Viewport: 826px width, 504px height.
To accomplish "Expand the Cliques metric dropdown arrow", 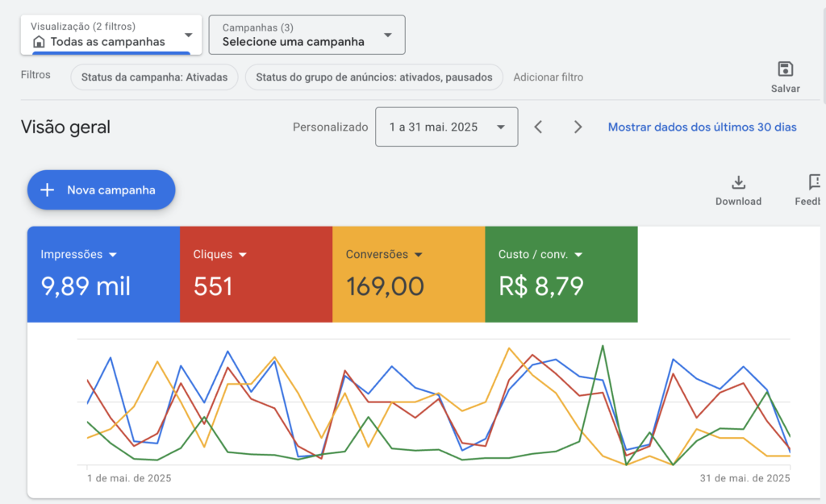I will click(x=243, y=255).
